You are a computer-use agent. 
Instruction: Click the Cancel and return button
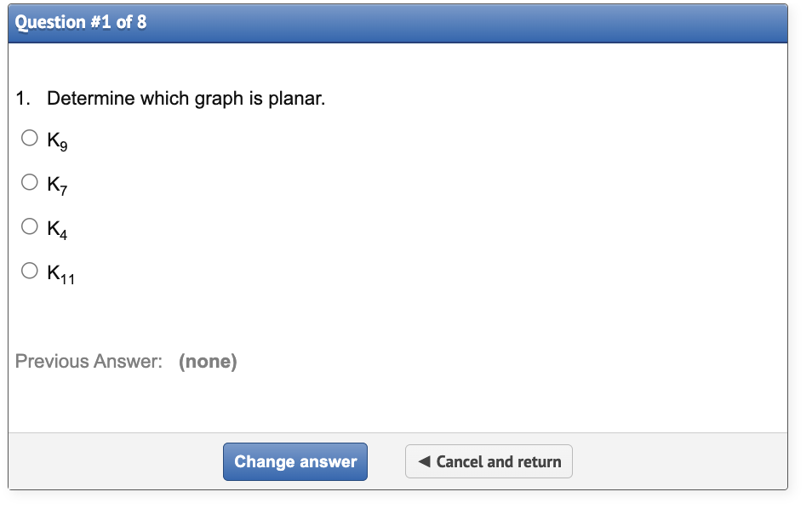pos(489,460)
